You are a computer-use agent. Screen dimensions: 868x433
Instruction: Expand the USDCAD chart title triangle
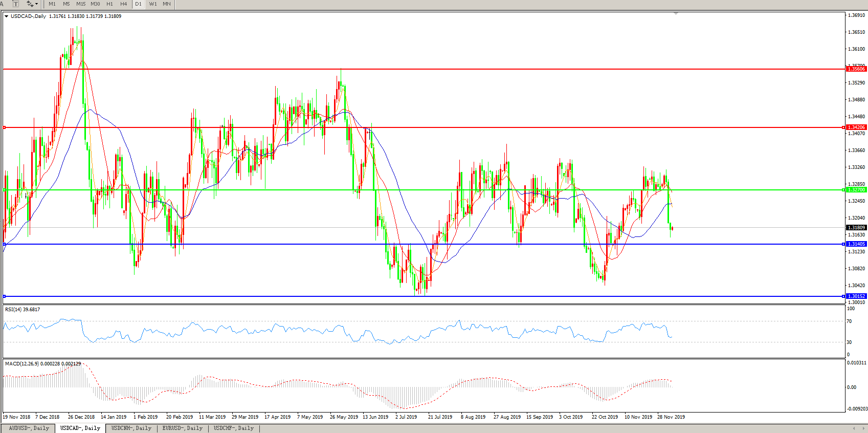(7, 16)
